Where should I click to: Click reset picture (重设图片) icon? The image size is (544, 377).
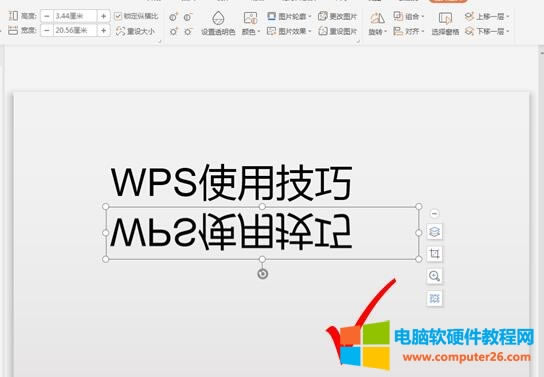337,31
